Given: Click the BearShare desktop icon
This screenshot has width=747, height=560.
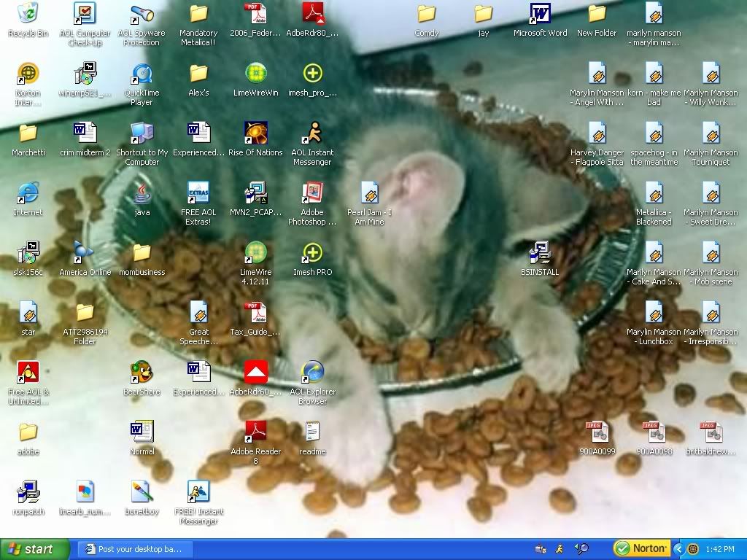Looking at the screenshot, I should (142, 373).
